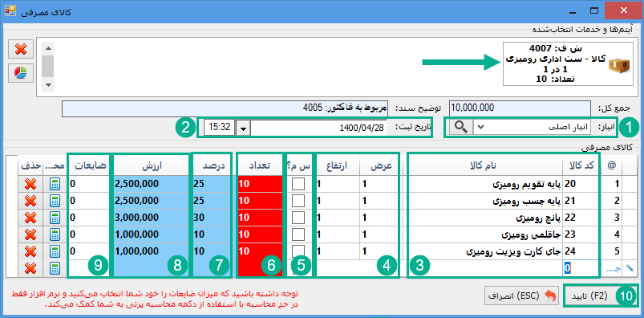Cancel with the انصراف (ESC) button
The height and width of the screenshot is (318, 644).
[521, 296]
